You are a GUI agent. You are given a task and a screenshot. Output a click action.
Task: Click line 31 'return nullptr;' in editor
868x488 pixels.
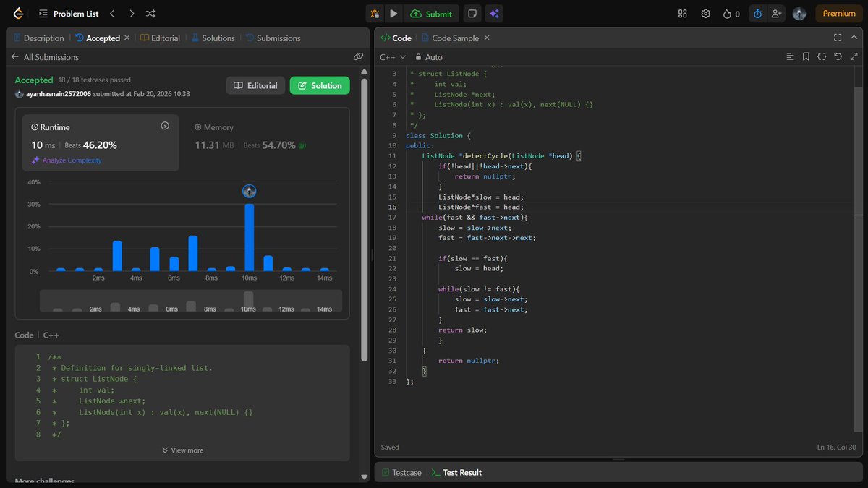coord(469,361)
